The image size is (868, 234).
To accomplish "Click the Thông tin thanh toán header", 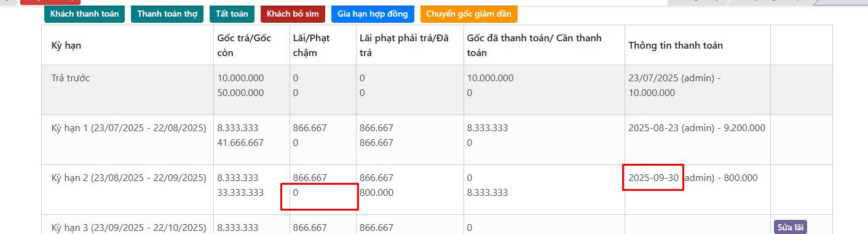I will 676,46.
